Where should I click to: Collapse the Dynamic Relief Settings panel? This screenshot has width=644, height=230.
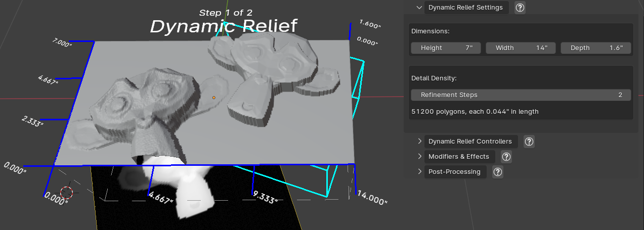coord(419,8)
